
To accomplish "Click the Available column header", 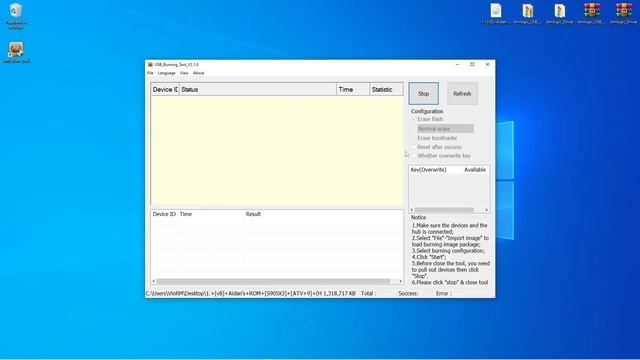I will click(x=475, y=169).
